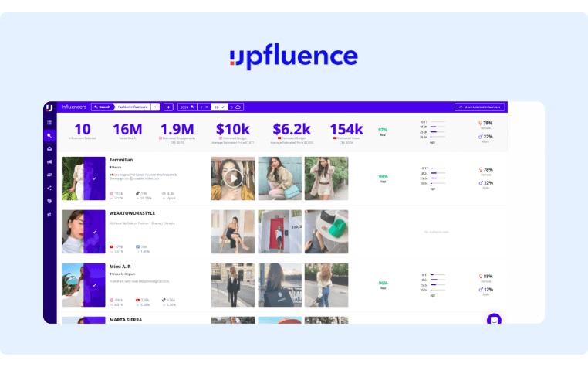The image size is (588, 367).
Task: Click the 10 influencers selected stat
Action: (x=83, y=131)
